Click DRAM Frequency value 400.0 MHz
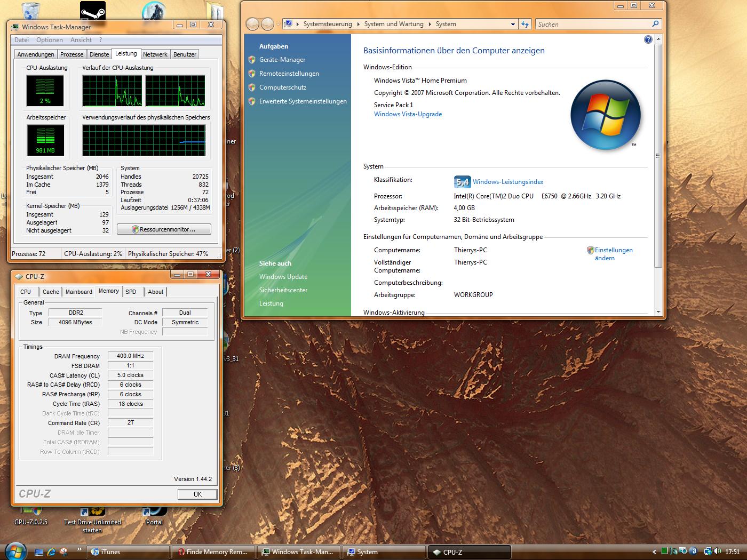Screen dimensions: 747x560 click(x=130, y=356)
